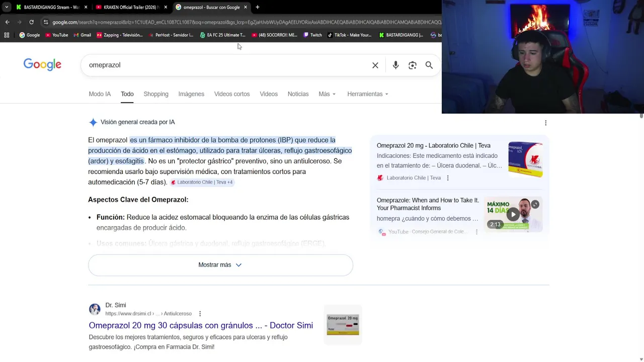Go to Google homepage via logo
This screenshot has height=362, width=644.
tap(42, 65)
